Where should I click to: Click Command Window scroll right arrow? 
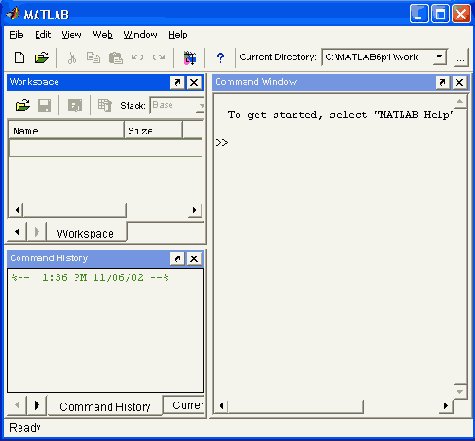click(445, 406)
